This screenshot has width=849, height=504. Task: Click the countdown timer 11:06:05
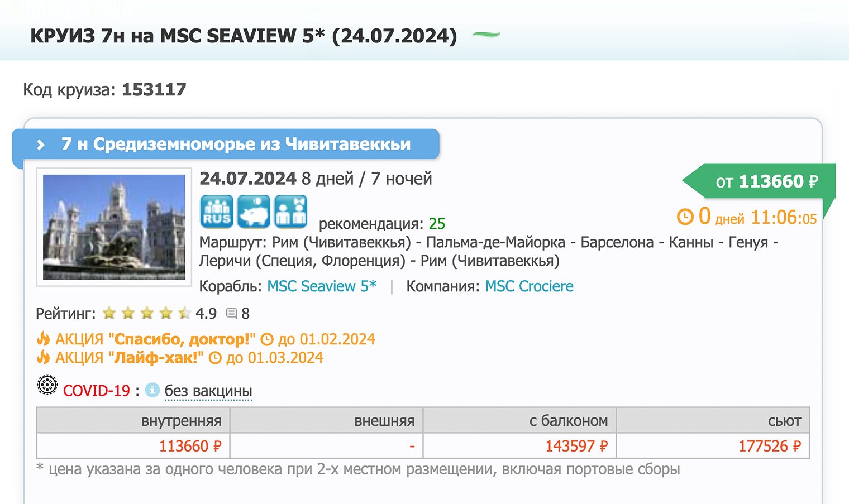click(784, 217)
